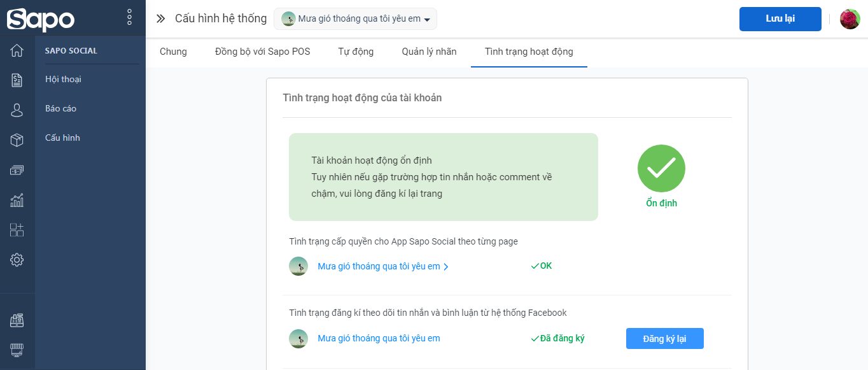868x370 pixels.
Task: Open the customers person icon
Action: [x=17, y=110]
